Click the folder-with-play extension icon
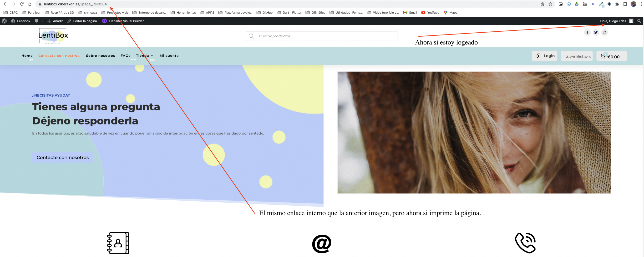The width and height of the screenshot is (644, 257). coord(585,4)
